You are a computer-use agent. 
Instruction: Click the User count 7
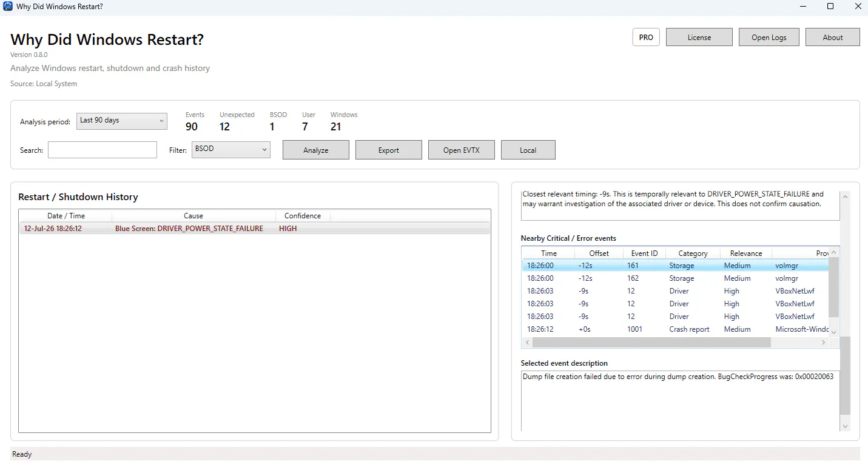[305, 127]
